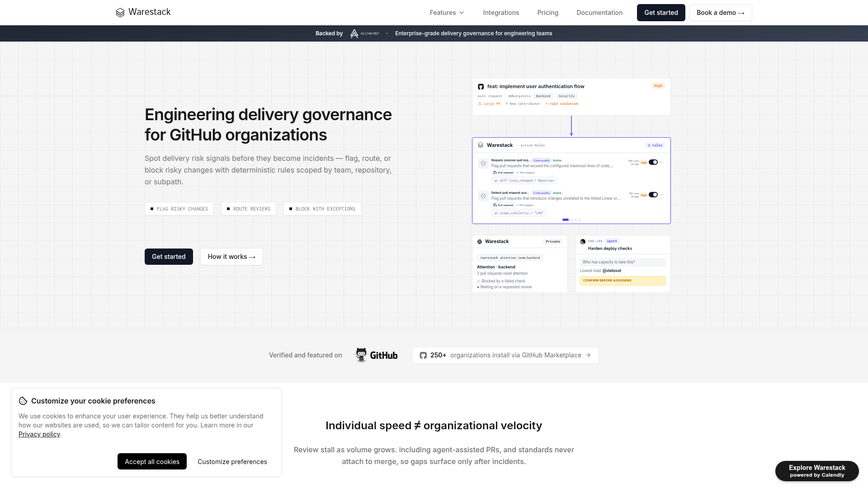
Task: Click the shield icon of Detect pull request scope rule
Action: [483, 196]
